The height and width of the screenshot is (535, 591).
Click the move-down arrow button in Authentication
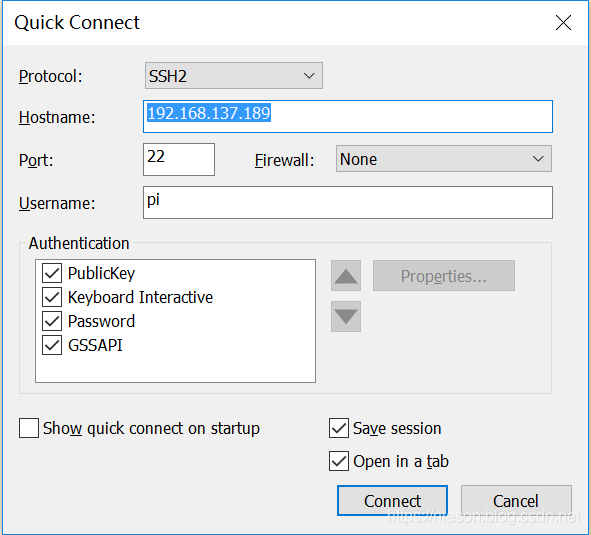(x=346, y=316)
